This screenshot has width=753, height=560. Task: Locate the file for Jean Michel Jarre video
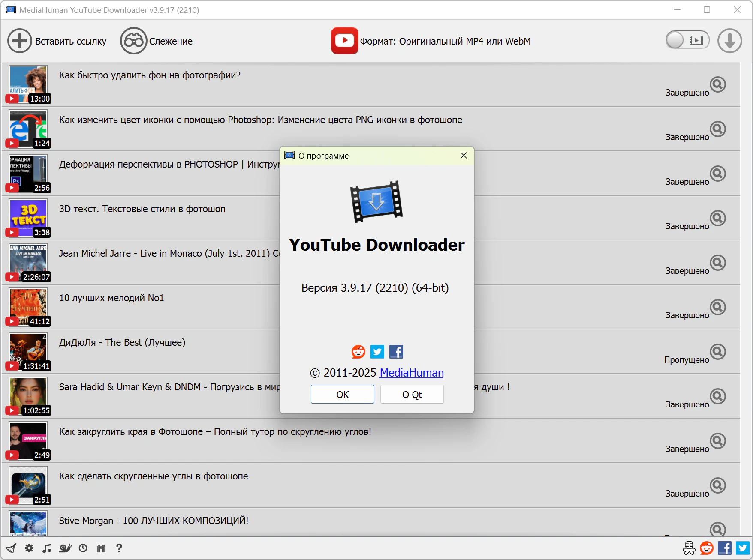(x=718, y=263)
